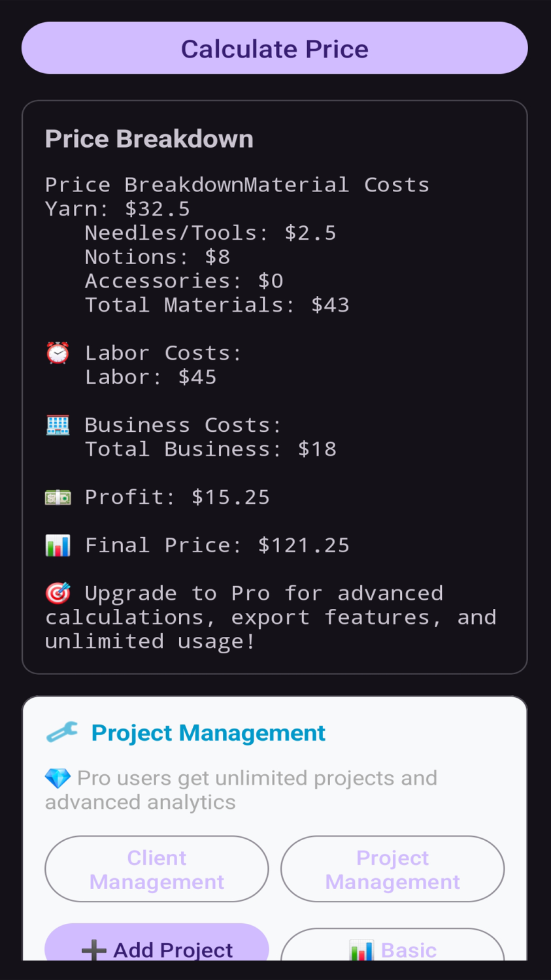Tap the blue diamond Pro icon
The height and width of the screenshot is (980, 551).
[x=58, y=778]
